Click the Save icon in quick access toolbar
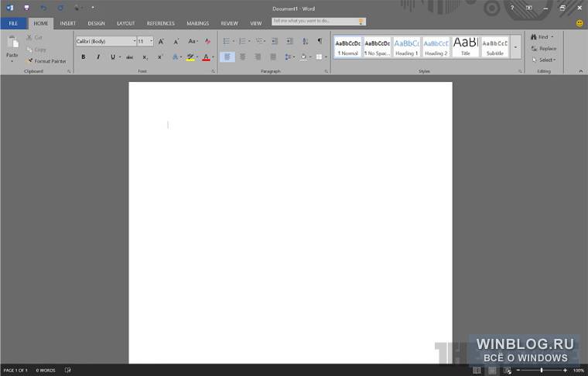This screenshot has width=588, height=376. [x=26, y=8]
